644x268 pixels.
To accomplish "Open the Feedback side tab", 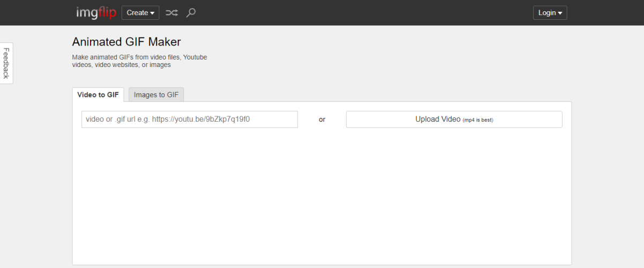I will coord(6,63).
